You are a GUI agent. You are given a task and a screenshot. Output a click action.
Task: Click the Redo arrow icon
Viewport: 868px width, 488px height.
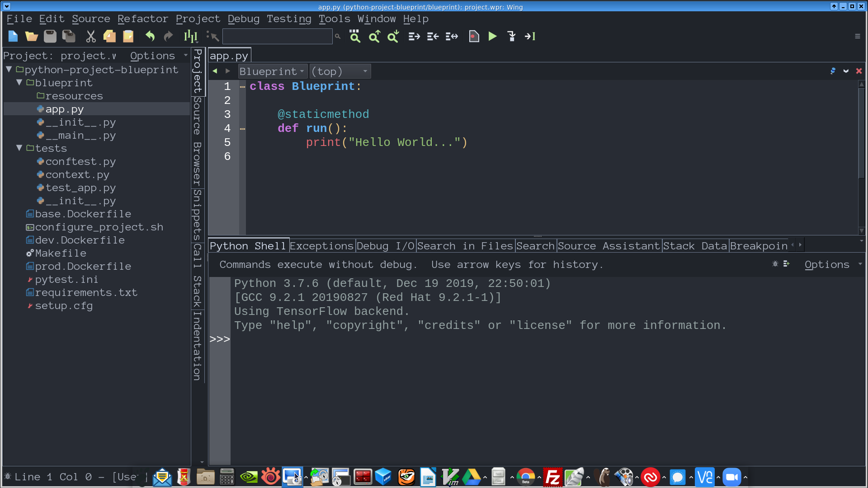(x=168, y=36)
